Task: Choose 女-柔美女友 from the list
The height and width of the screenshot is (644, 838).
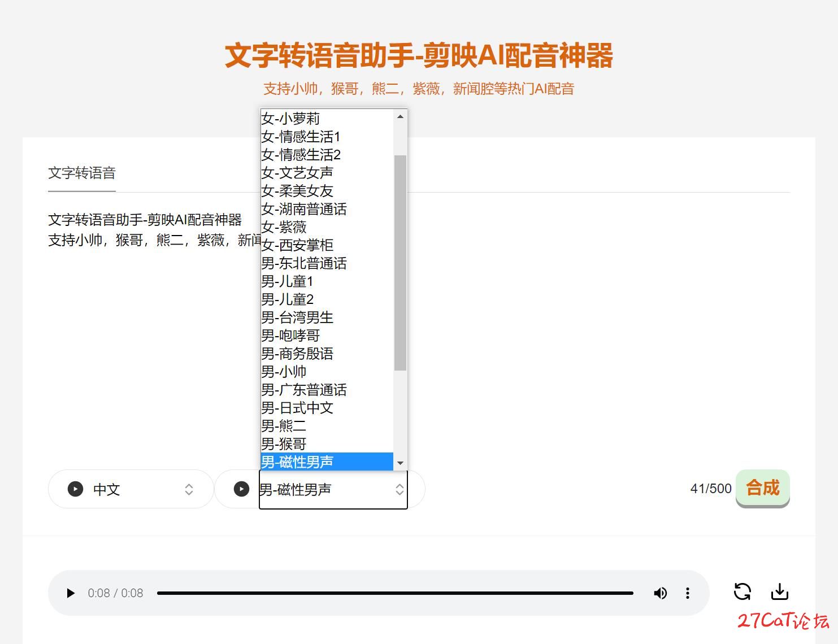Action: click(x=327, y=191)
